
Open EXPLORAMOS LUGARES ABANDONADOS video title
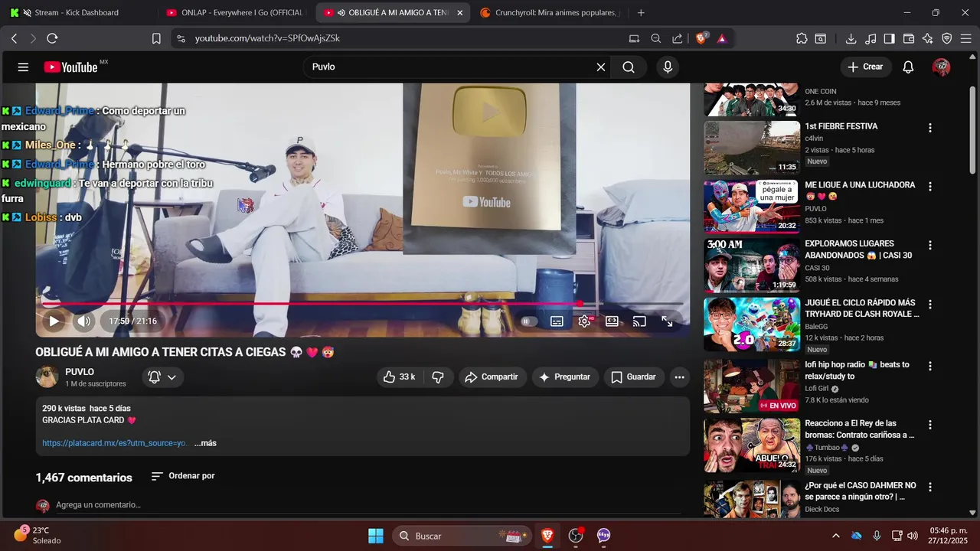click(x=858, y=249)
